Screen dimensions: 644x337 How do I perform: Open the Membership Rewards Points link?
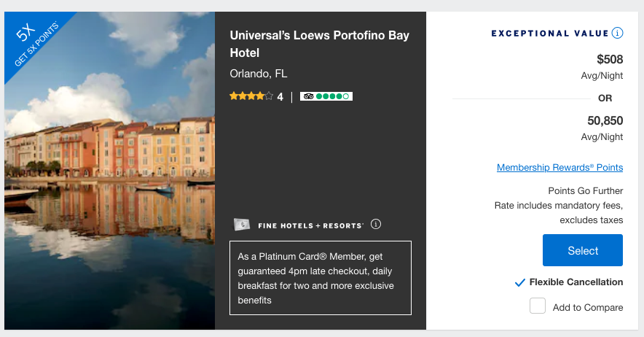tap(559, 168)
